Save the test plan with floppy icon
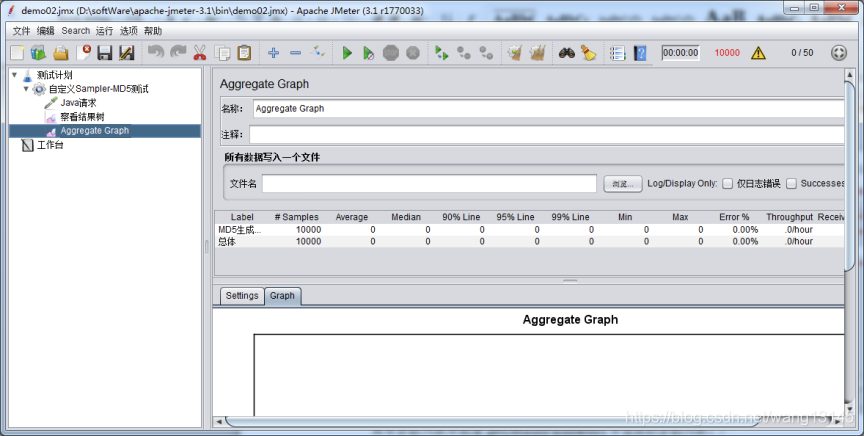Screen dimensions: 864x436 105,53
